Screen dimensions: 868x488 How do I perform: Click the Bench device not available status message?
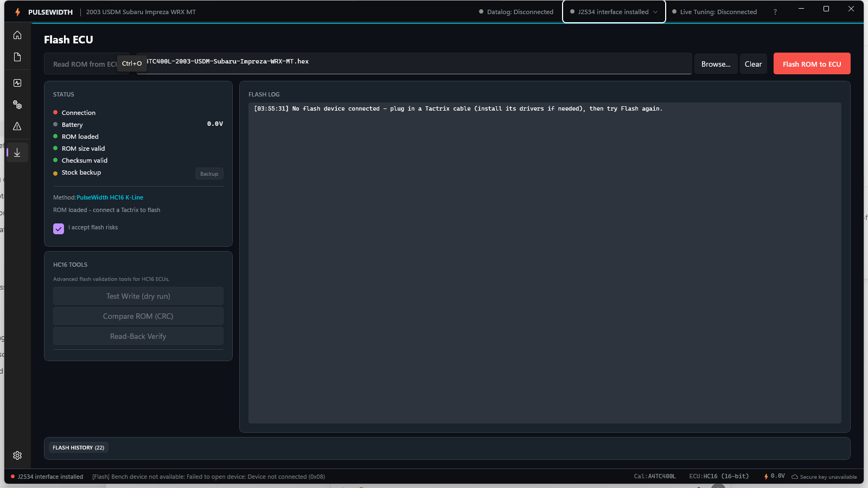(208, 477)
